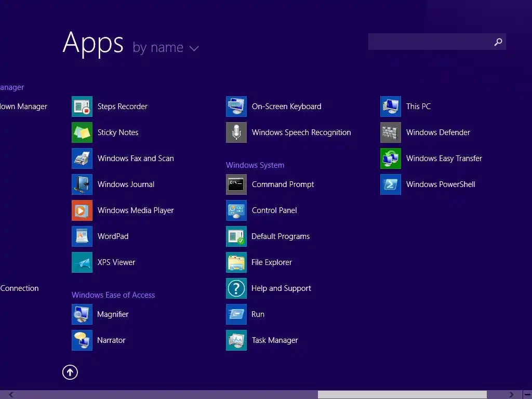
Task: Click the 'Windows Journal' text
Action: pos(126,184)
